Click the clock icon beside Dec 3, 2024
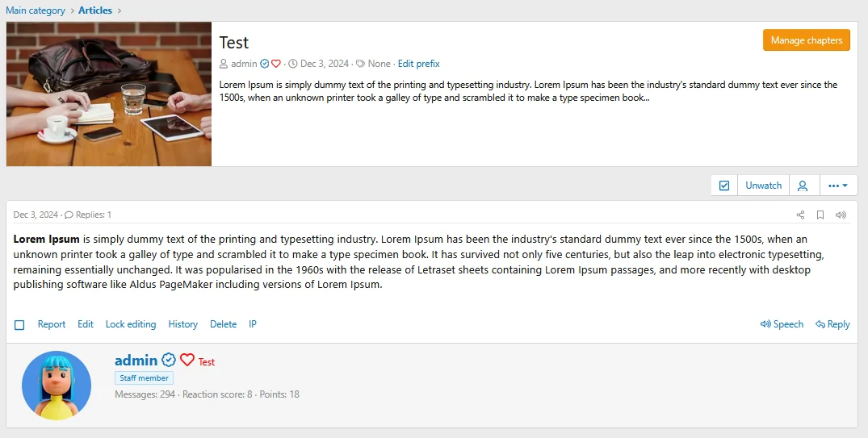868x438 pixels. [293, 64]
